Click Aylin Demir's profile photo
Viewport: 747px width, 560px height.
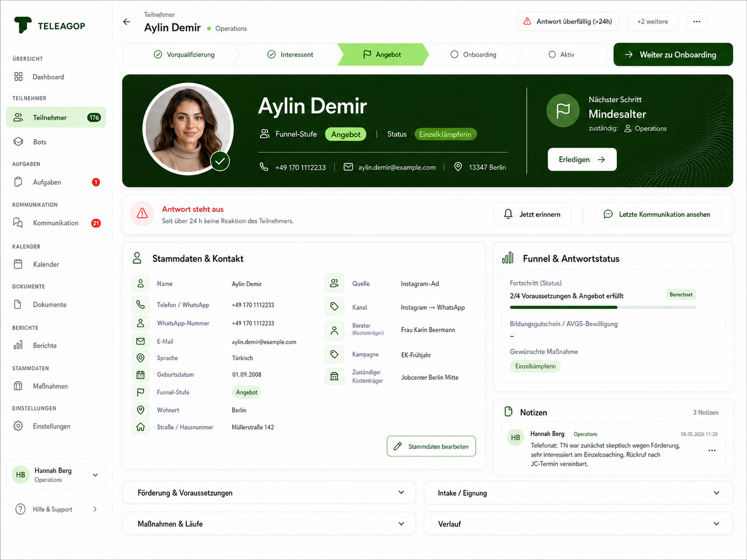(x=188, y=129)
